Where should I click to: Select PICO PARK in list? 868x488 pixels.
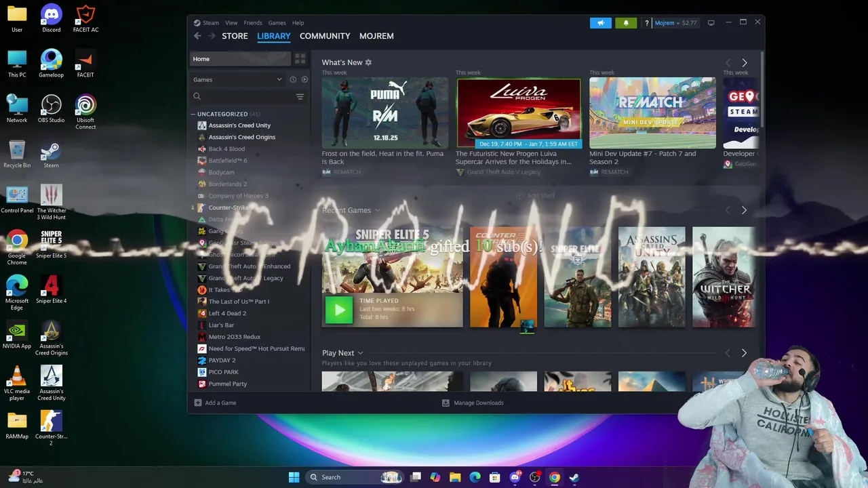coord(223,372)
